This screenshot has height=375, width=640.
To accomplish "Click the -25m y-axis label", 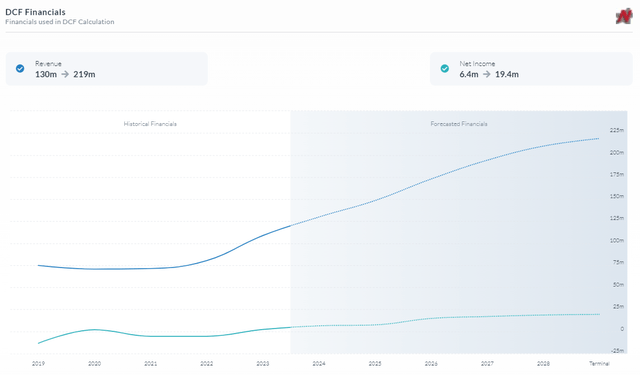I will (618, 351).
